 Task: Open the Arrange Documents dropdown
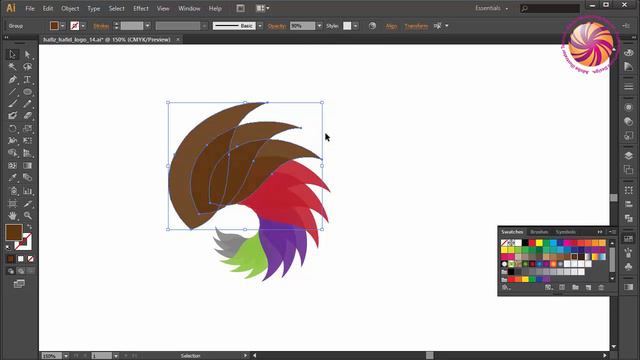pyautogui.click(x=262, y=8)
